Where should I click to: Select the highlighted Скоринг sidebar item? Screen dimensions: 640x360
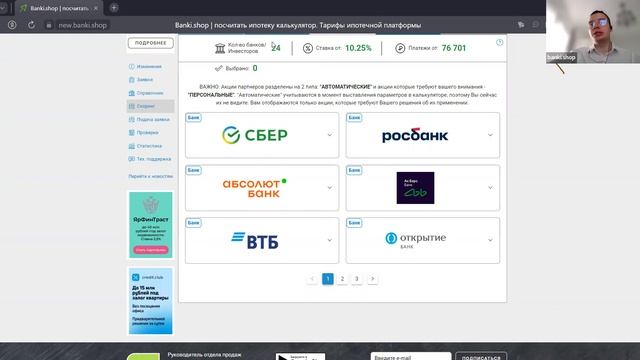[x=150, y=106]
